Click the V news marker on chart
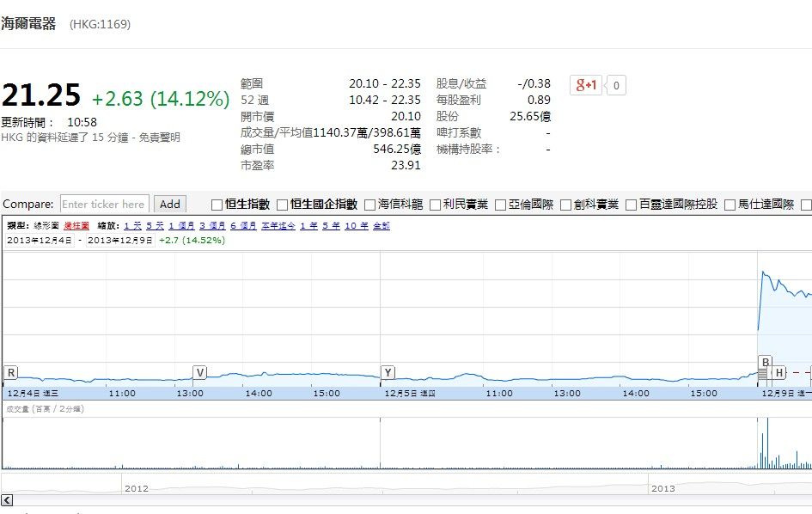Image resolution: width=812 pixels, height=514 pixels. 199,372
